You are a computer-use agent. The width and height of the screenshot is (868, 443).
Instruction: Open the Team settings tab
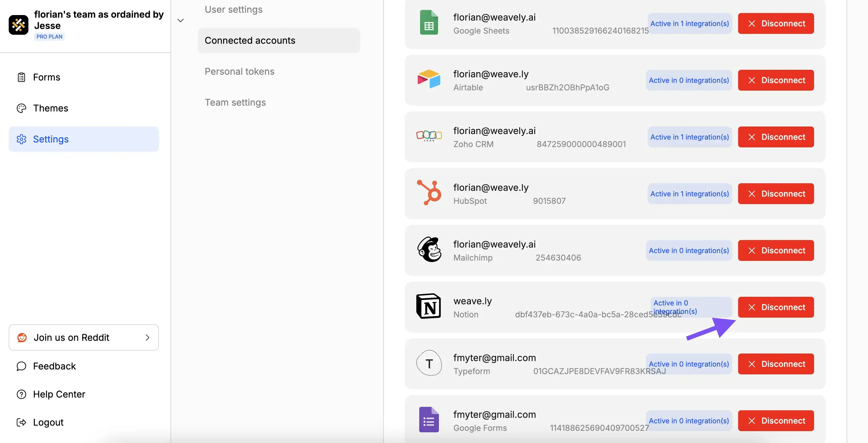click(x=235, y=102)
